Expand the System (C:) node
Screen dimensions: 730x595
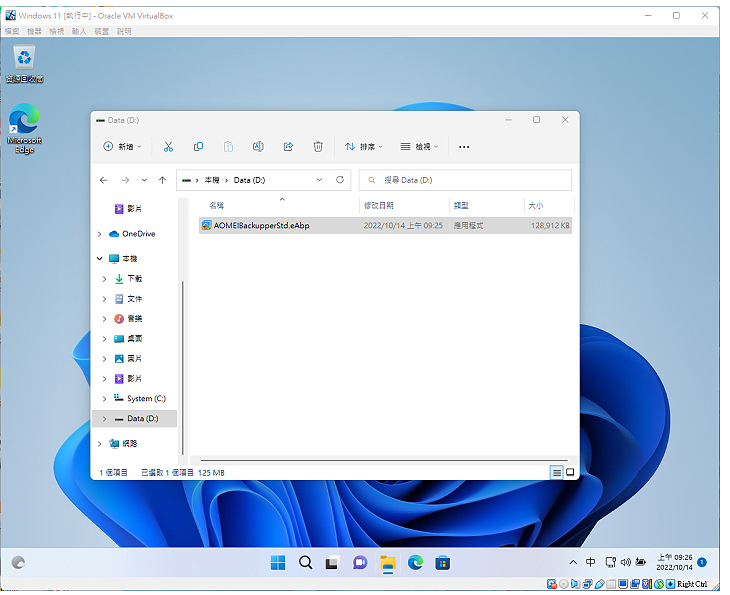pyautogui.click(x=104, y=399)
